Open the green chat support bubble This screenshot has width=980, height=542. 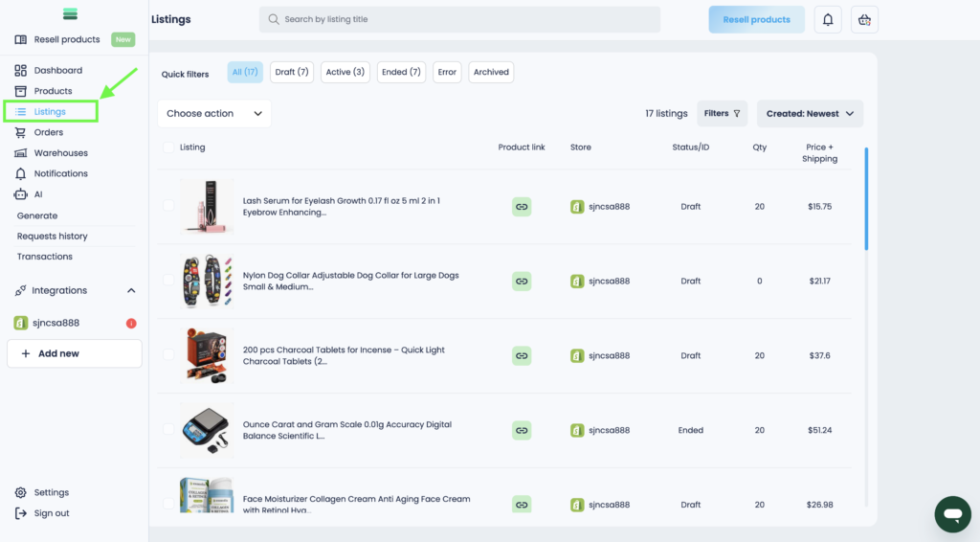click(952, 514)
